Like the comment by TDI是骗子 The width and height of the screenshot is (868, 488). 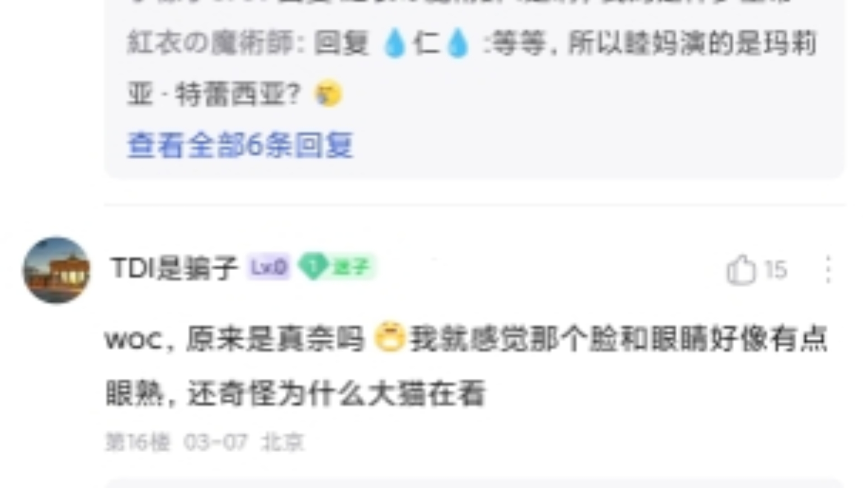pos(741,270)
